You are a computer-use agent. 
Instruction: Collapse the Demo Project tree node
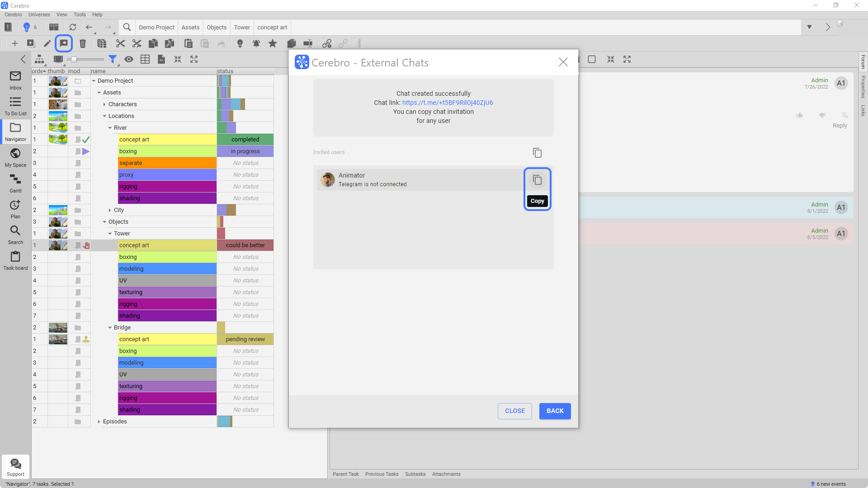pyautogui.click(x=94, y=81)
